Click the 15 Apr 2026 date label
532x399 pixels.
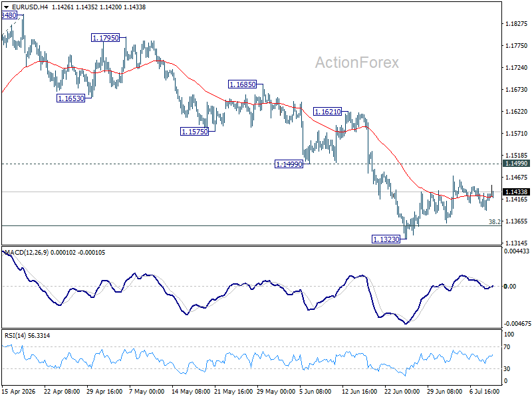coord(19,391)
